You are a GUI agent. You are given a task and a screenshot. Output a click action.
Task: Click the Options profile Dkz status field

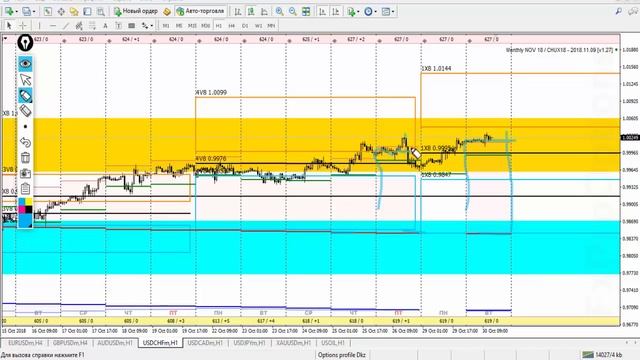coord(342,355)
